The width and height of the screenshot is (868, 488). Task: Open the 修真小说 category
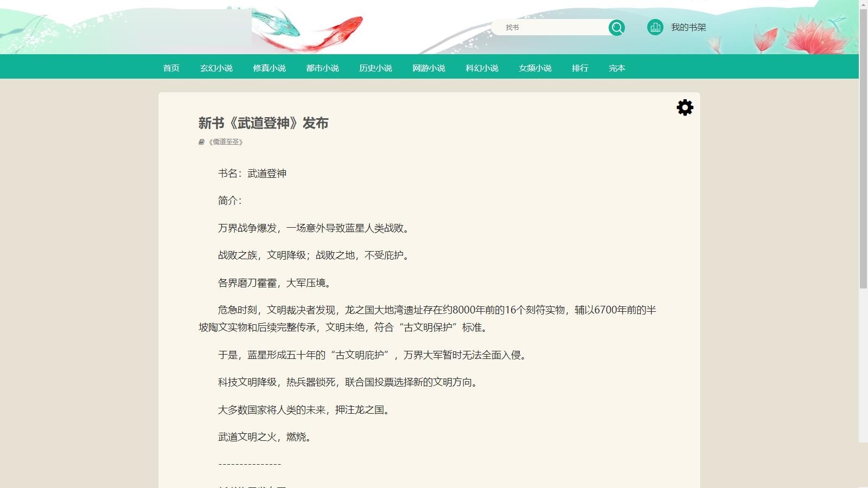tap(270, 68)
